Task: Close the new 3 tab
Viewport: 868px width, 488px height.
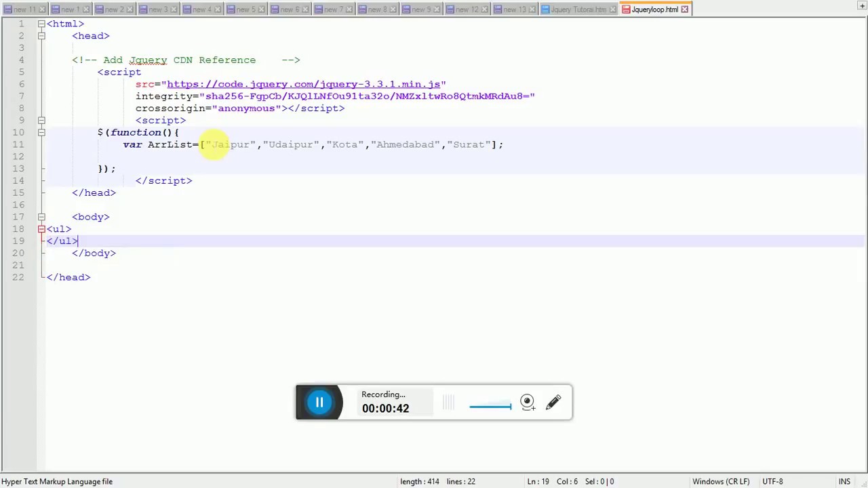Action: point(174,9)
